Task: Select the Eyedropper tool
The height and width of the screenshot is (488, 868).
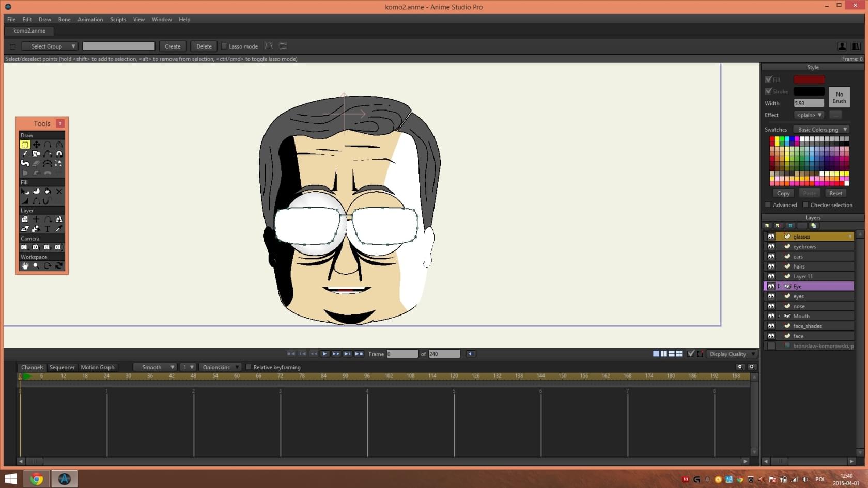Action: coord(59,229)
